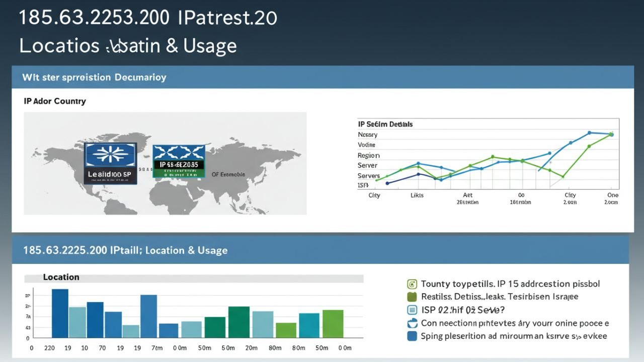This screenshot has width=644, height=362.
Task: Click the 'IP' flag badge on map
Action: (179, 161)
